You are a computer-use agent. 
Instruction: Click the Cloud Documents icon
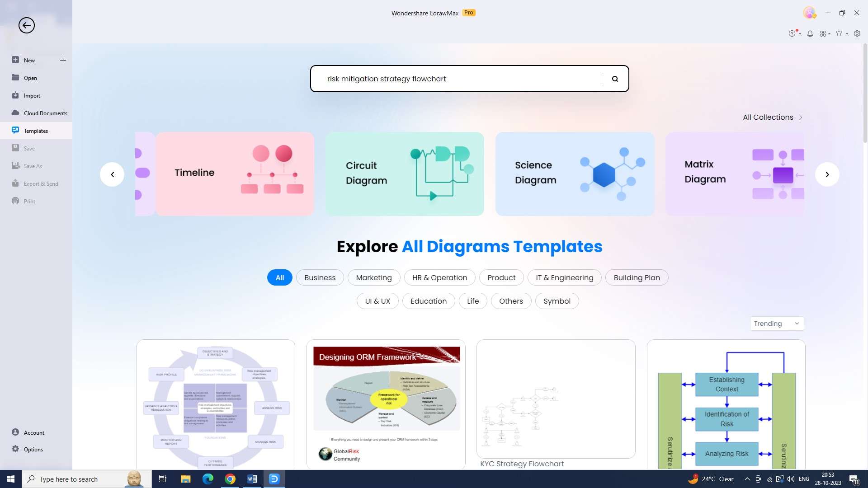click(x=15, y=113)
